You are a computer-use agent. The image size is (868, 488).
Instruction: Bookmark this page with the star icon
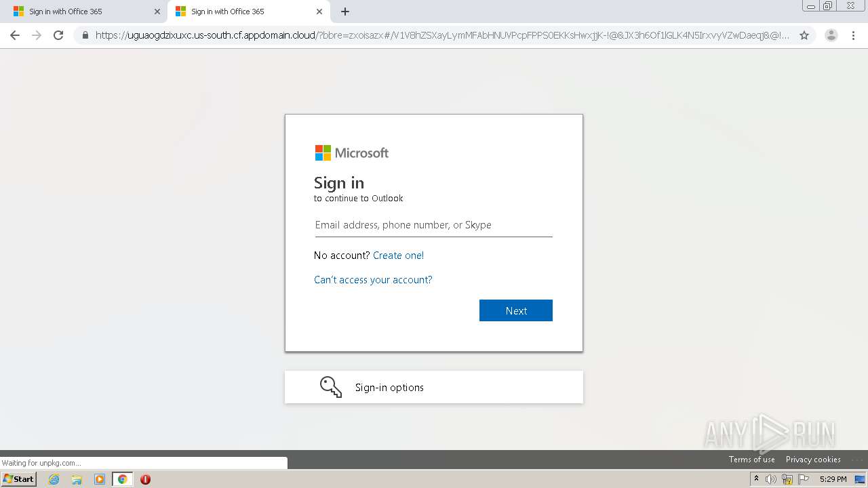804,35
